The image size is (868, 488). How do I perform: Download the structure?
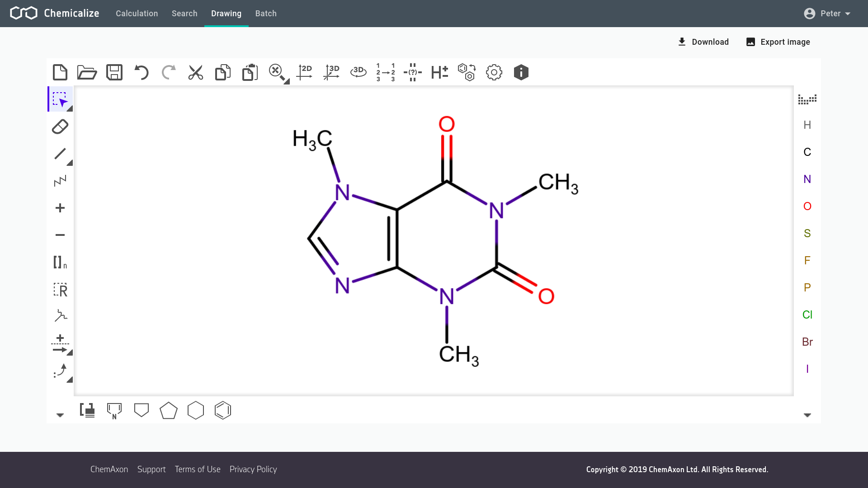click(x=703, y=42)
